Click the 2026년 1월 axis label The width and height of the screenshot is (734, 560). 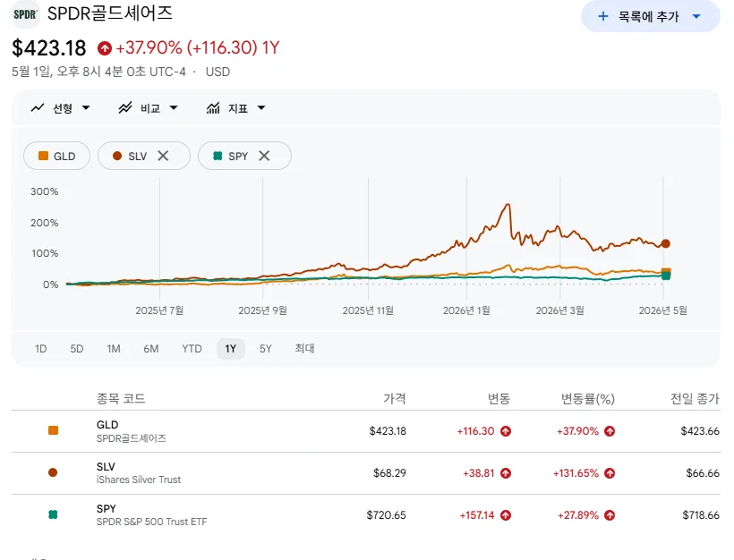pos(466,310)
